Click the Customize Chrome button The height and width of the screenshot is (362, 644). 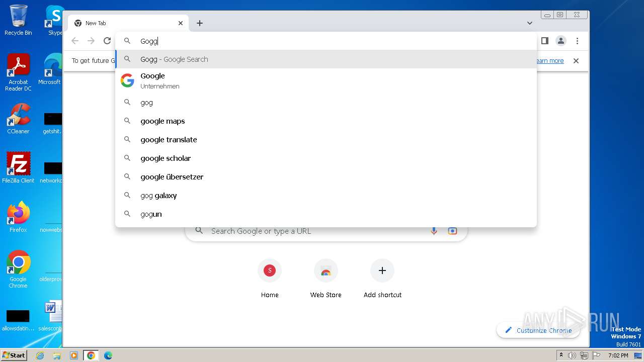click(x=538, y=330)
